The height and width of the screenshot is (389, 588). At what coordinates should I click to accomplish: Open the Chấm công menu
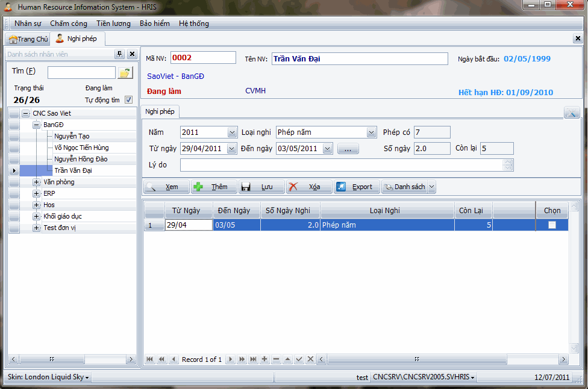tap(69, 23)
